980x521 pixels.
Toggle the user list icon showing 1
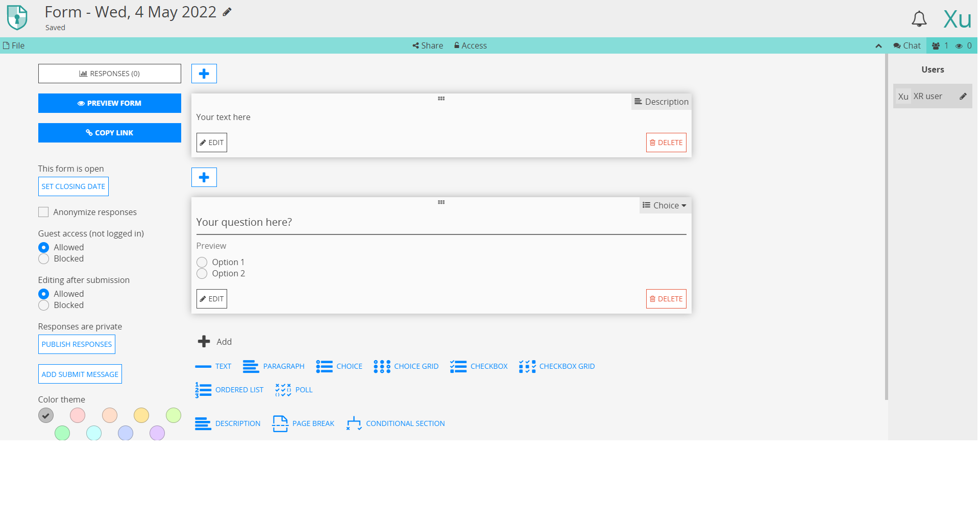point(940,45)
